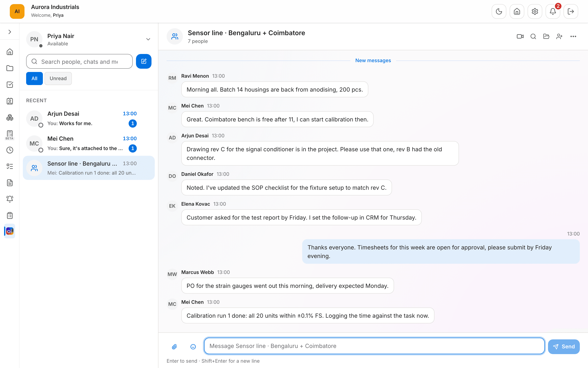Open more options ellipsis menu
This screenshot has width=588, height=368.
573,37
